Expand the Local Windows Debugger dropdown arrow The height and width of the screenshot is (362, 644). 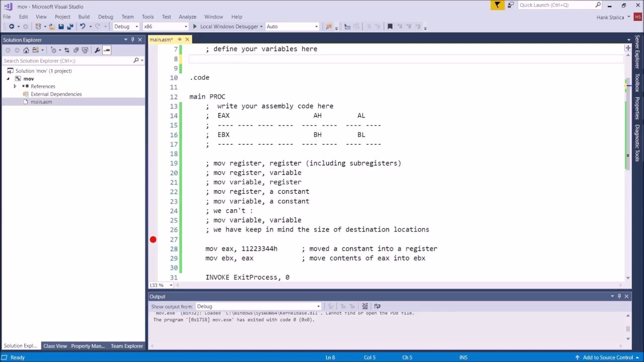261,27
